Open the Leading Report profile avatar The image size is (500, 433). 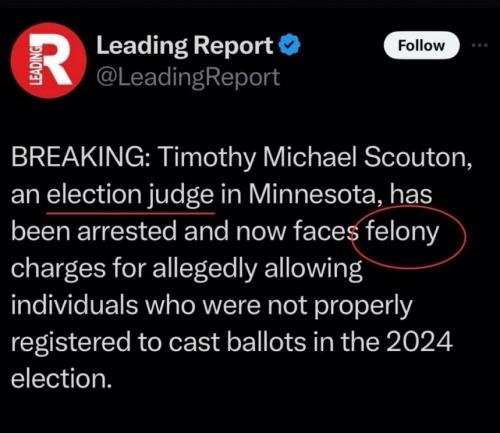tap(49, 61)
